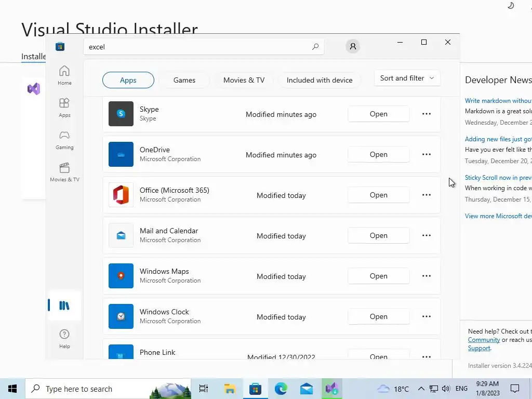
Task: Click View more Microsoft developer news
Action: click(498, 216)
